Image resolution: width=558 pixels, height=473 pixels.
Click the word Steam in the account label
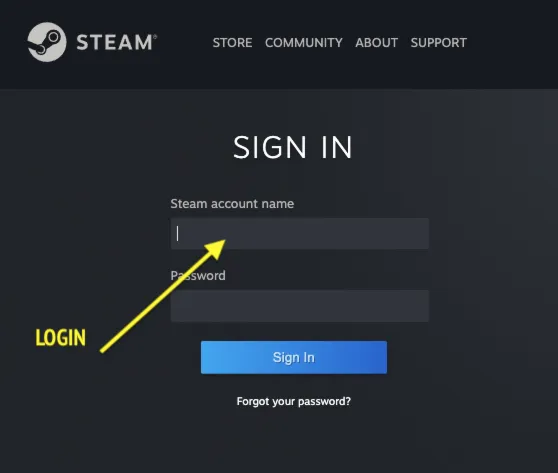click(x=189, y=204)
